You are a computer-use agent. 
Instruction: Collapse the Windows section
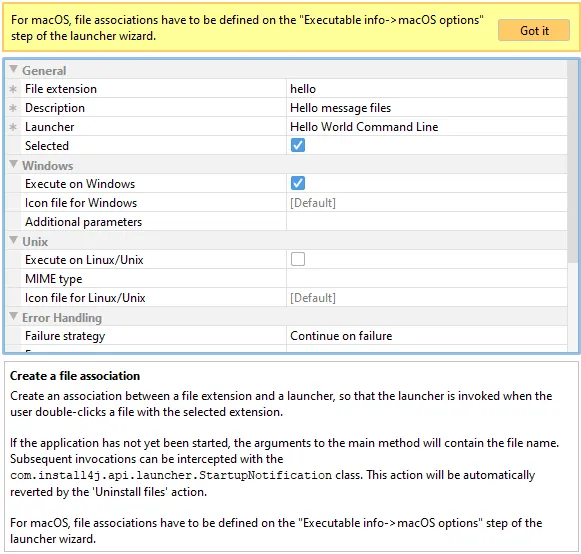(x=13, y=164)
